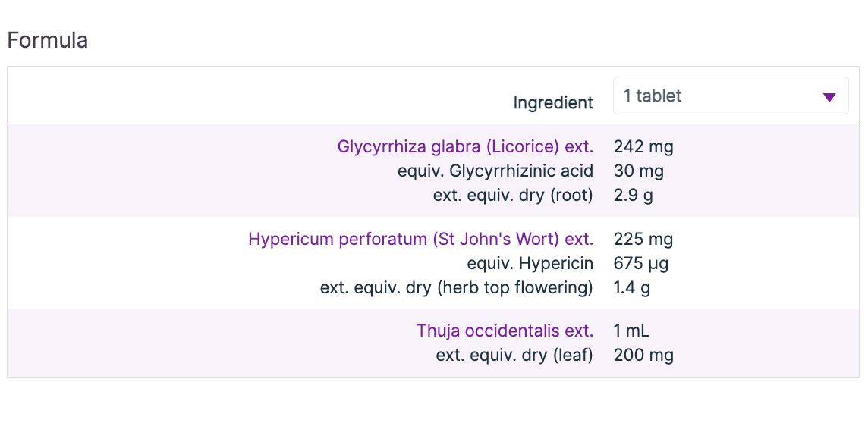The width and height of the screenshot is (868, 423).
Task: Click the 225 mg St John's Wort amount
Action: tap(643, 240)
